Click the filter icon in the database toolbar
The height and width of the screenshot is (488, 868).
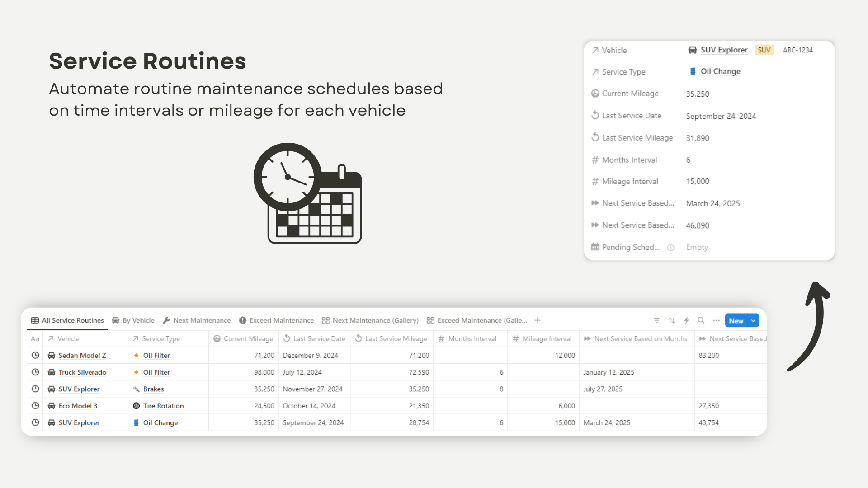click(x=656, y=320)
